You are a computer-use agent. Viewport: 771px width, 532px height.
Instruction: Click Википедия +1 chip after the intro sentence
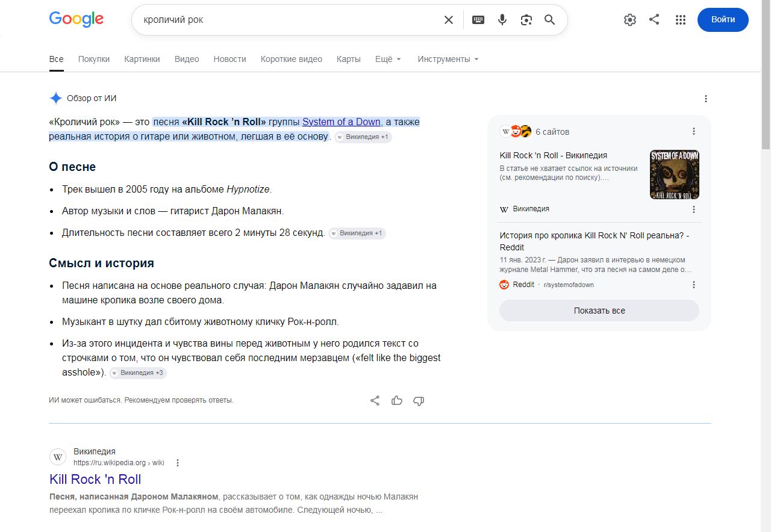363,137
